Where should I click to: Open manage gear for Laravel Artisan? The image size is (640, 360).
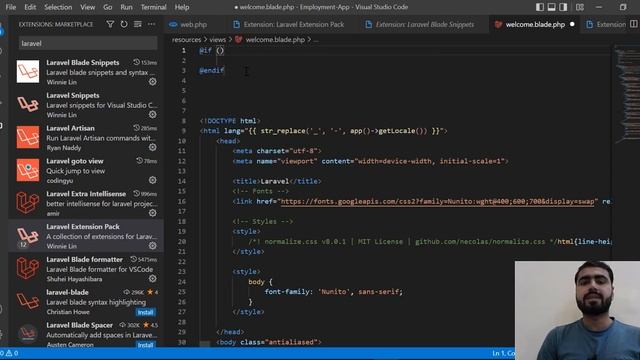pos(153,147)
